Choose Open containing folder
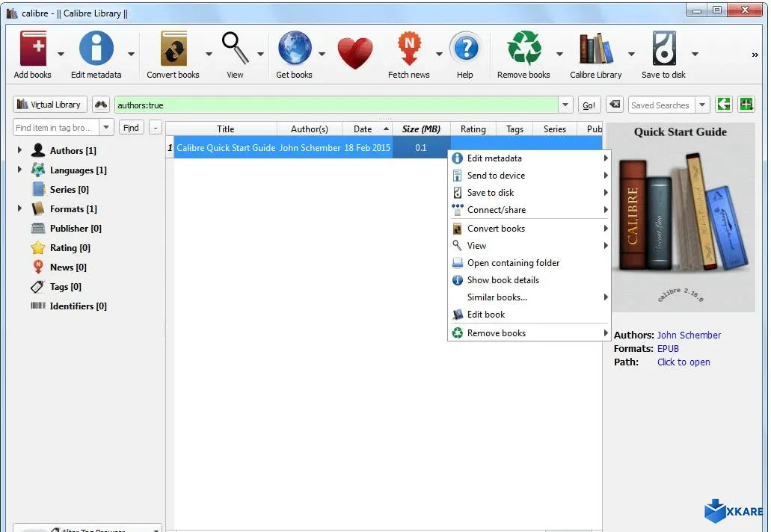This screenshot has width=771, height=532. pyautogui.click(x=529, y=263)
